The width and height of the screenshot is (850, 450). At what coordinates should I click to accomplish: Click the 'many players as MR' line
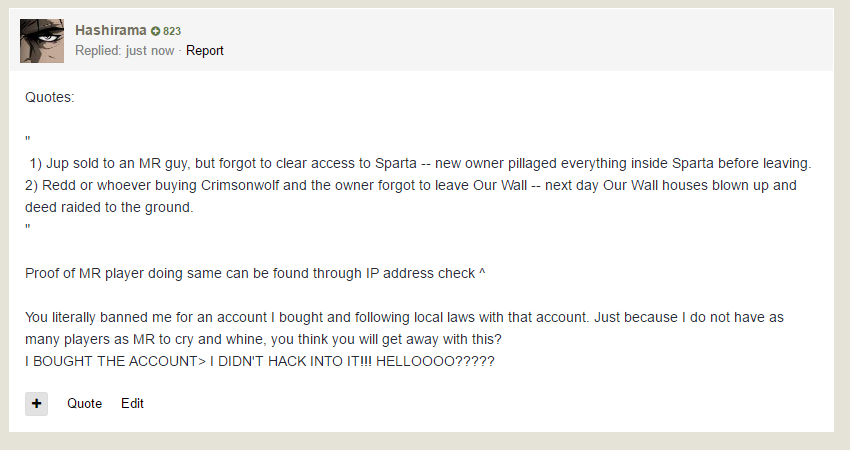click(x=263, y=340)
